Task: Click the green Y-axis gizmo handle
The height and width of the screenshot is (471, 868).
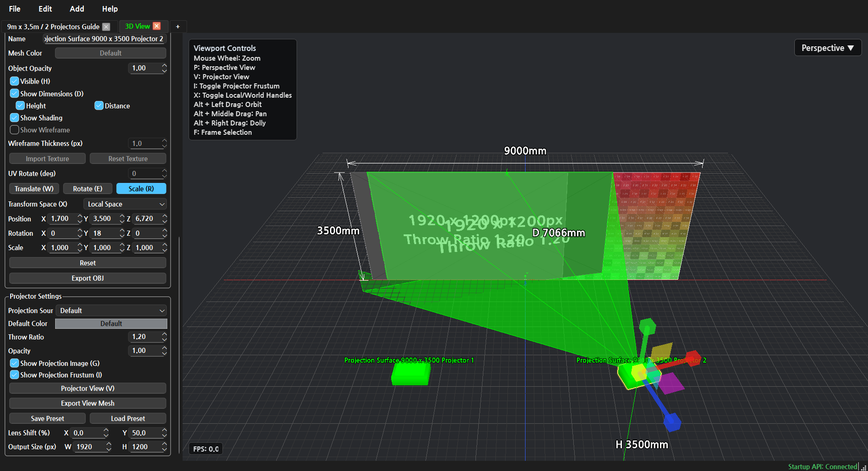Action: pyautogui.click(x=647, y=327)
